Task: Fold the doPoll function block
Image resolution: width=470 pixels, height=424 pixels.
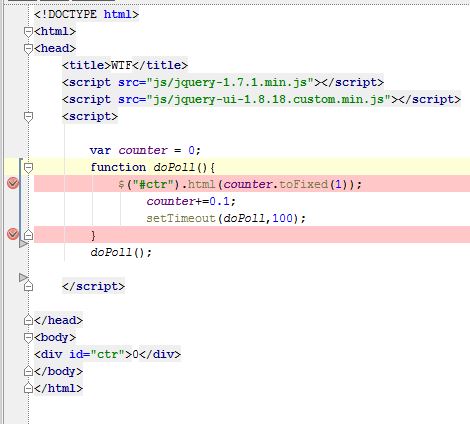Action: click(x=28, y=167)
